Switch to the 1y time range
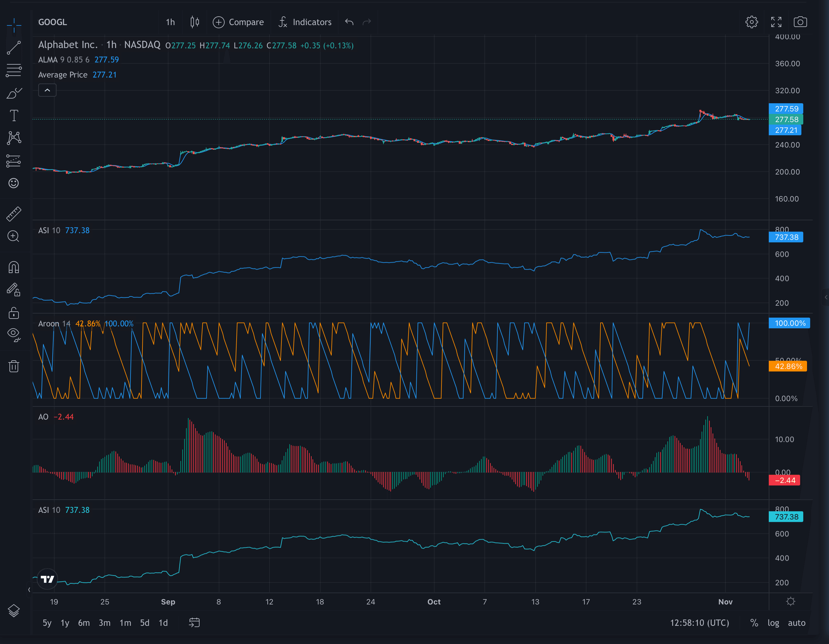Viewport: 829px width, 644px height. coord(65,623)
